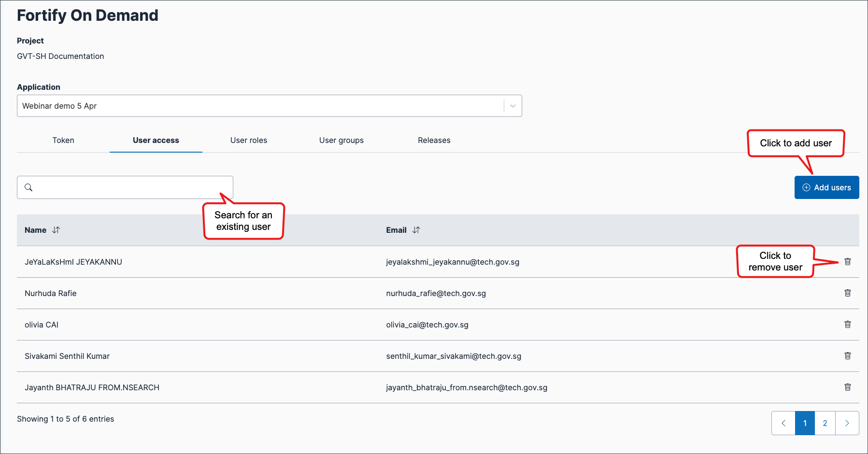Select name olivia CAI
This screenshot has height=454, width=868.
[42, 325]
